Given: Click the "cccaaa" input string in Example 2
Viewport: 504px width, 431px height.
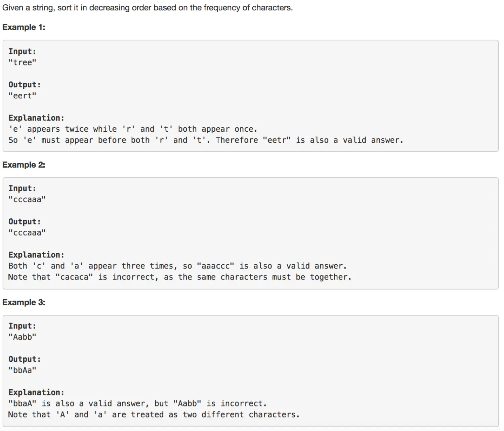Looking at the screenshot, I should tap(27, 200).
